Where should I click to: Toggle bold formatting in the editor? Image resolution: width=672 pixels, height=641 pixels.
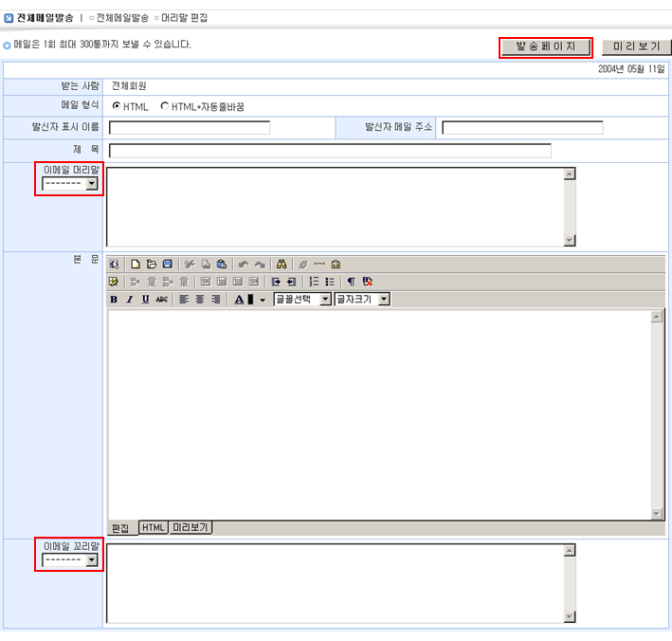coord(114,300)
